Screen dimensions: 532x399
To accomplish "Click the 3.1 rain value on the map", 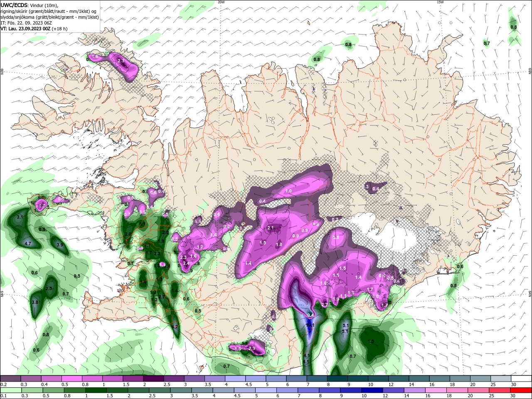I will tap(20, 217).
